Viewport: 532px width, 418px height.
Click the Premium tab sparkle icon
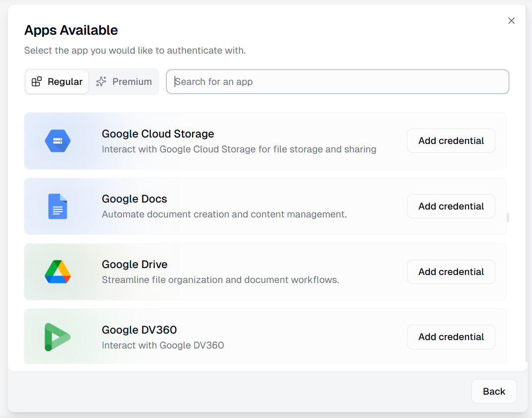[x=101, y=82]
